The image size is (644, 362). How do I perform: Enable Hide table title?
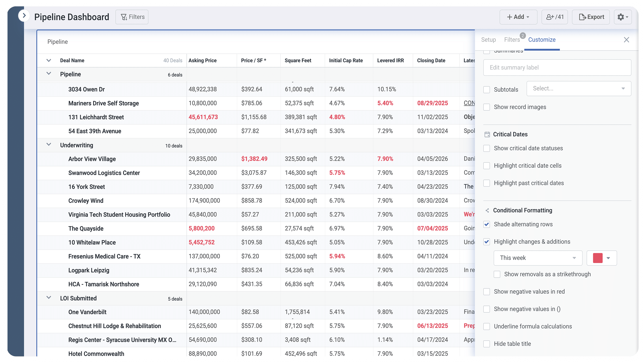click(x=487, y=344)
